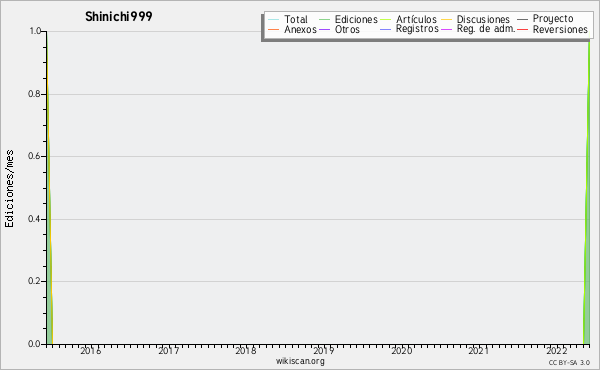Viewport: 600px width, 370px height.
Task: Click the Registros legend entry
Action: [417, 29]
